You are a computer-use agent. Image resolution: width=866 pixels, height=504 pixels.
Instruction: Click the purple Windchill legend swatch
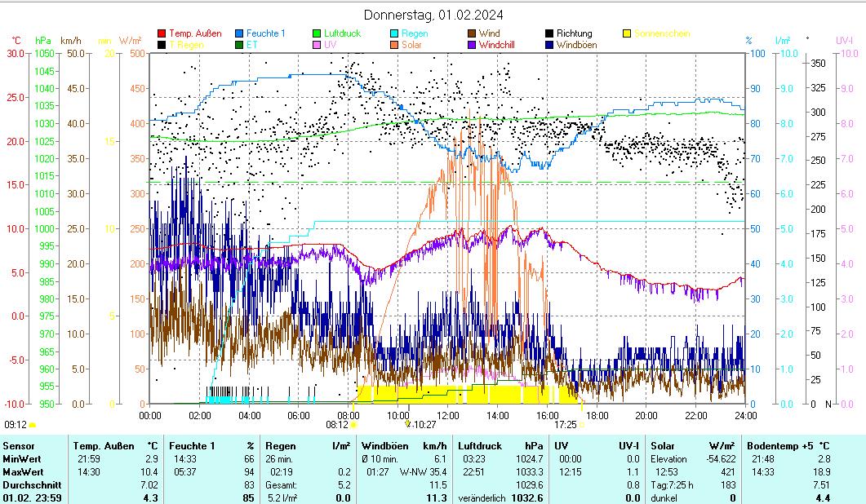pos(472,46)
